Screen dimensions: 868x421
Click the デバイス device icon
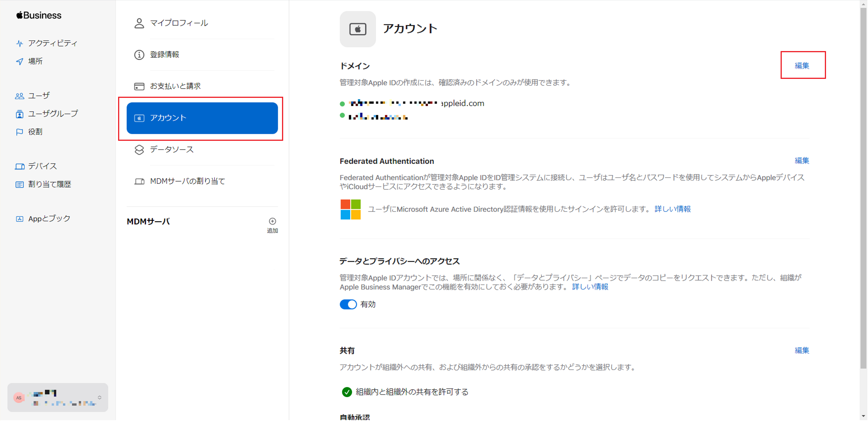click(20, 166)
